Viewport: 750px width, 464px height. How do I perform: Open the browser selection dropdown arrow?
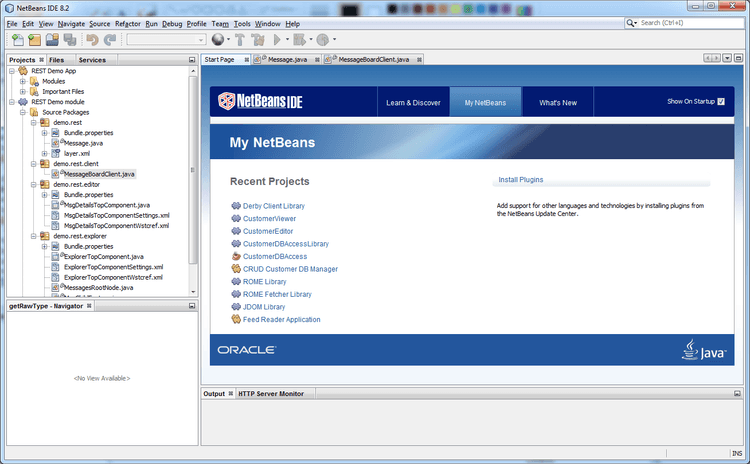tap(228, 40)
